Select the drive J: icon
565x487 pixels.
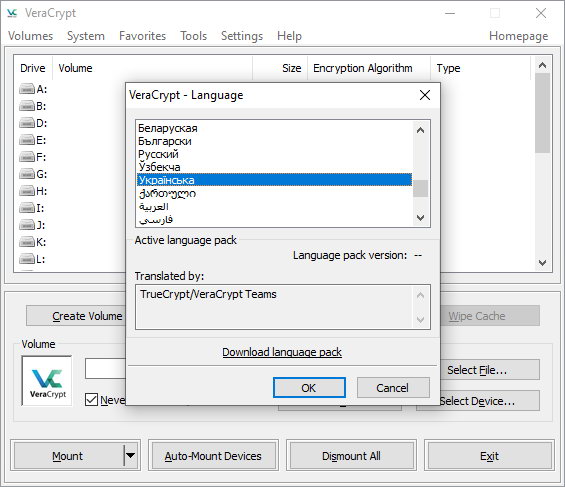pyautogui.click(x=27, y=225)
